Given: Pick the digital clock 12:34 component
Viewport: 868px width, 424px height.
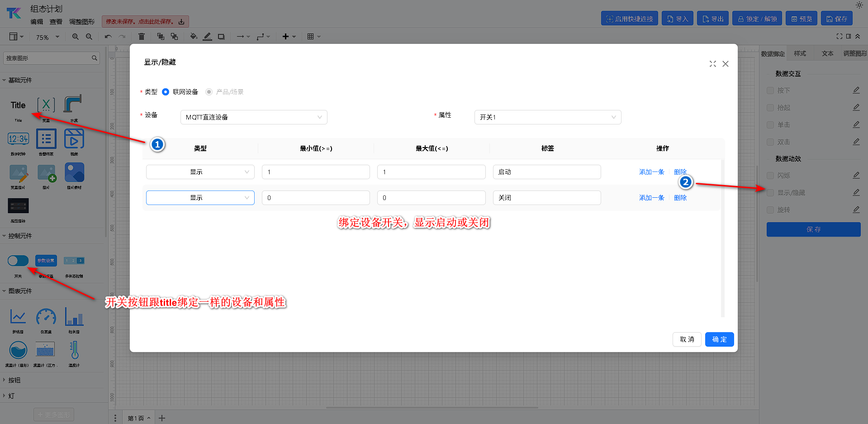Looking at the screenshot, I should [x=18, y=139].
